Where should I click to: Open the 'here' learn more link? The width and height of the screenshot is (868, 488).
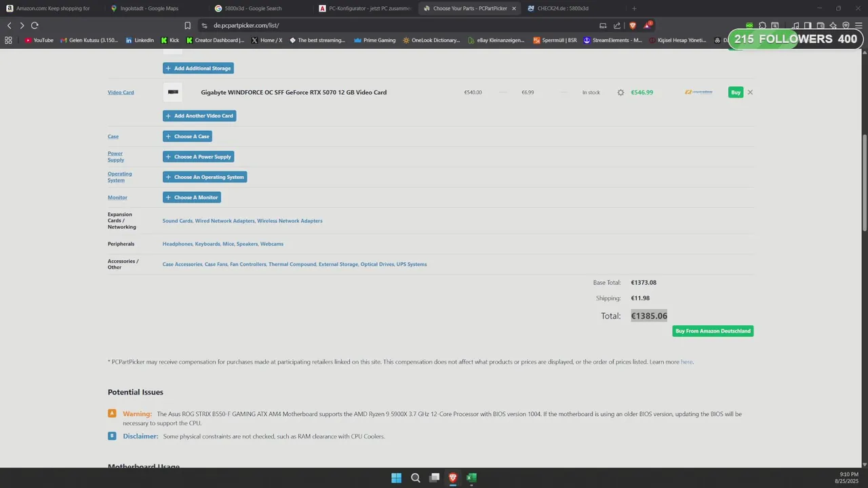(x=686, y=362)
